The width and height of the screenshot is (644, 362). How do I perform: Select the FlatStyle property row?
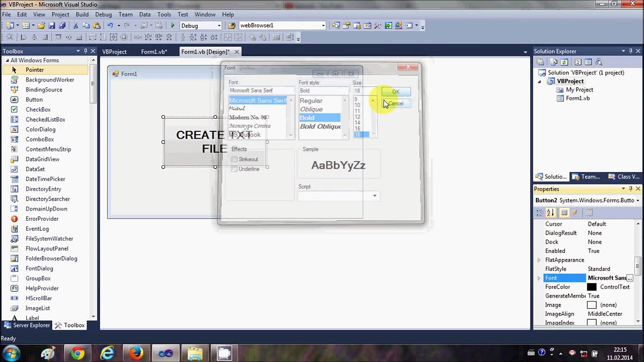pos(586,269)
